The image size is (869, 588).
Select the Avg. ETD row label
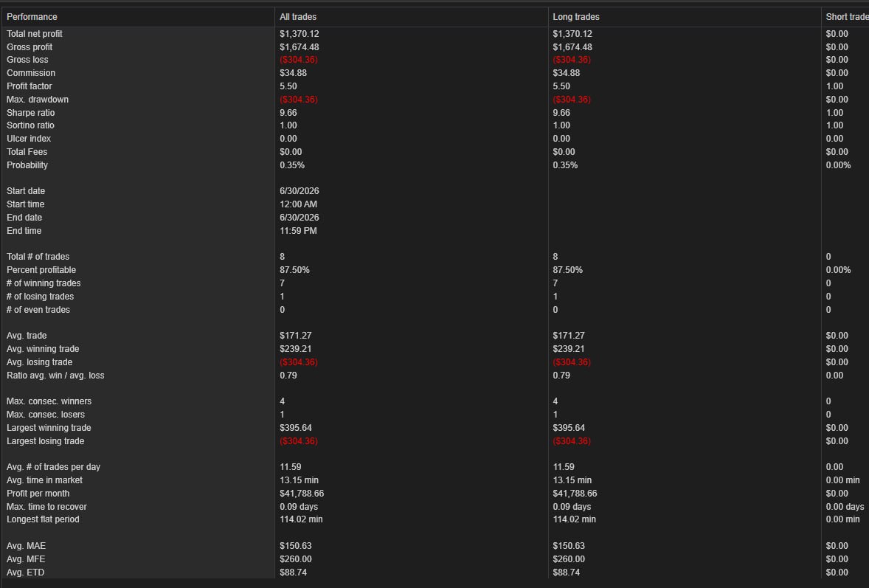pos(26,573)
